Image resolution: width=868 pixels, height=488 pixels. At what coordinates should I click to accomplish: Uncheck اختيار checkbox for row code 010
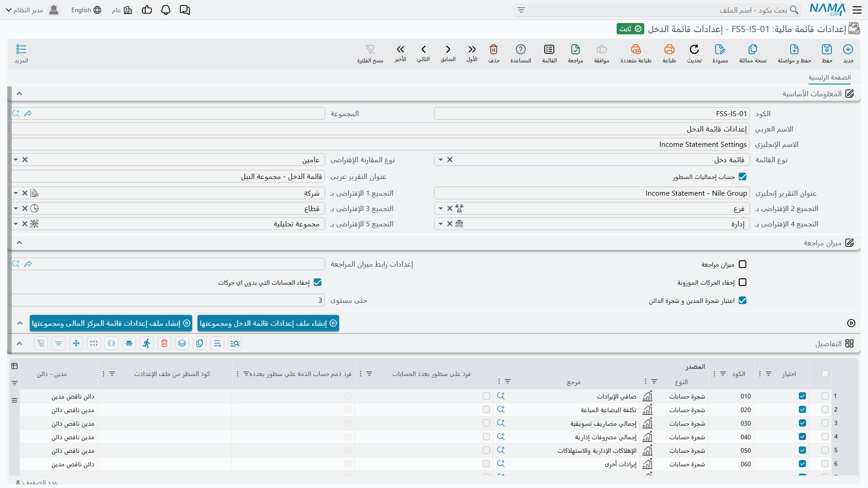[x=802, y=396]
